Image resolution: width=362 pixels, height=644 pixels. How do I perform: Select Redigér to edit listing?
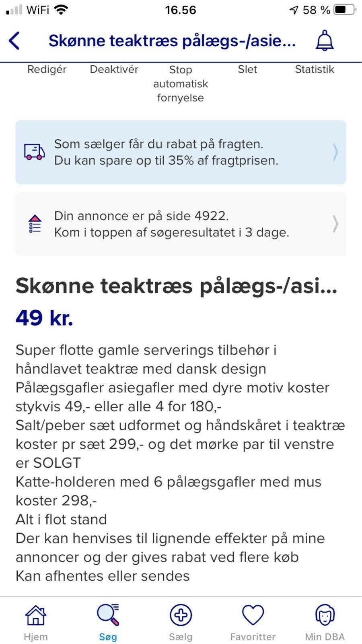coord(47,69)
